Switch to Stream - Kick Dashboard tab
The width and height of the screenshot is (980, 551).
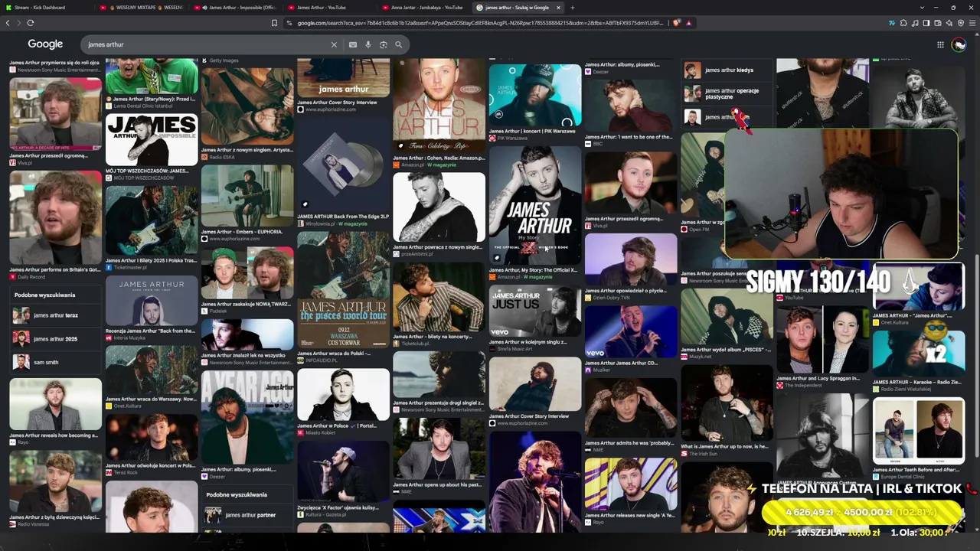(x=47, y=8)
